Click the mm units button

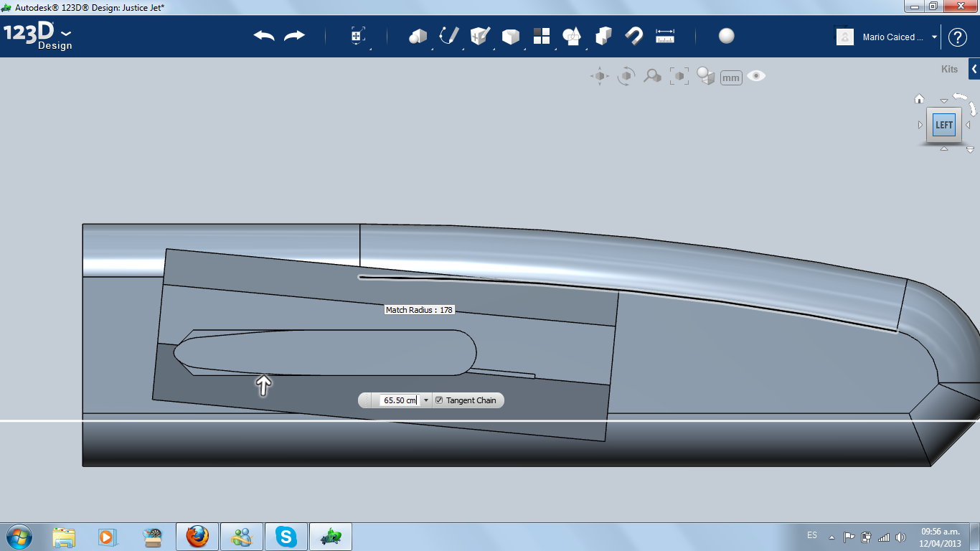[x=731, y=77]
